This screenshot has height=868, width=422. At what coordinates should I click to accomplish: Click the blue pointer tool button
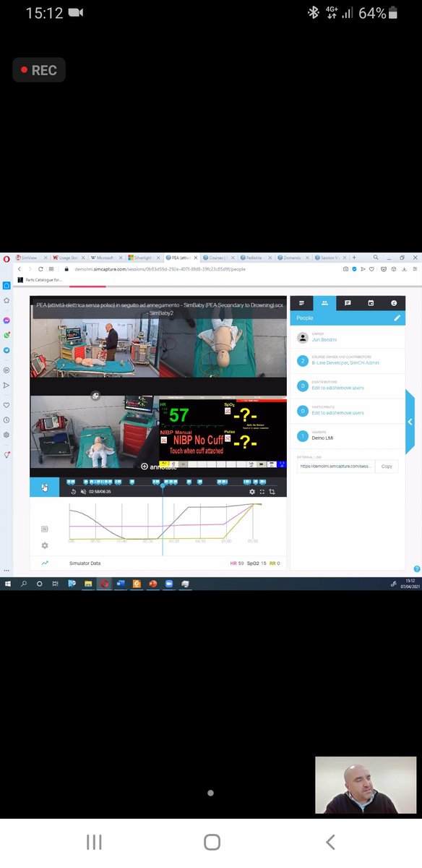(44, 487)
